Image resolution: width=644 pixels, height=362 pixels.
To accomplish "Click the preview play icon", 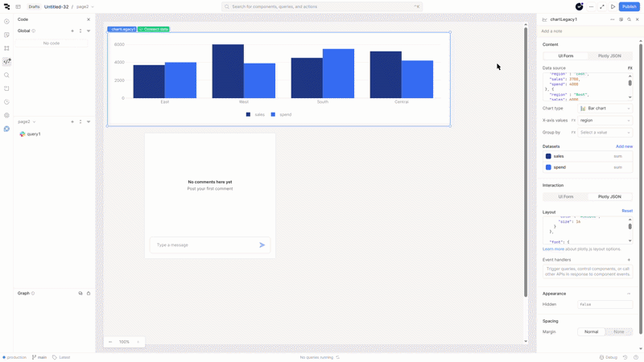I will 613,6.
